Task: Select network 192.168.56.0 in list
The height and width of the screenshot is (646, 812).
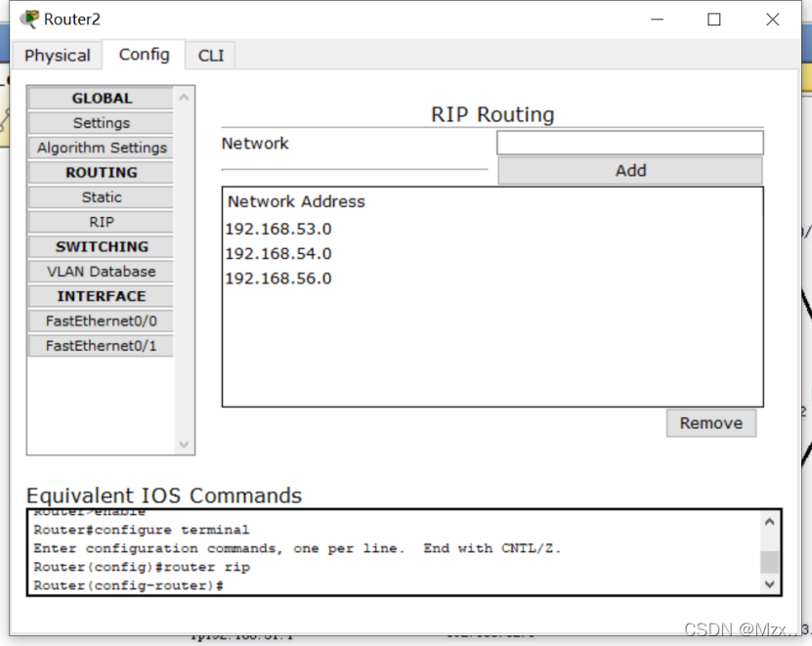Action: point(278,279)
